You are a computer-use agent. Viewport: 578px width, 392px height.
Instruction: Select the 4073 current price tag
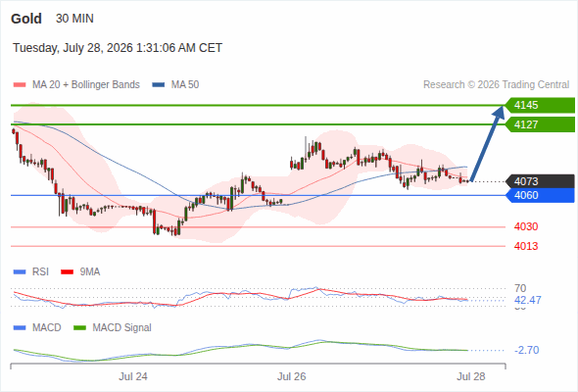pyautogui.click(x=540, y=181)
